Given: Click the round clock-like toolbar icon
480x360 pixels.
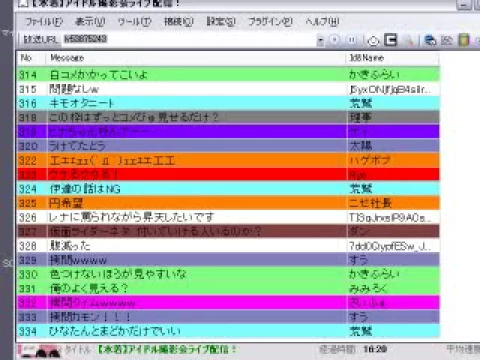Looking at the screenshot, I should tap(373, 41).
